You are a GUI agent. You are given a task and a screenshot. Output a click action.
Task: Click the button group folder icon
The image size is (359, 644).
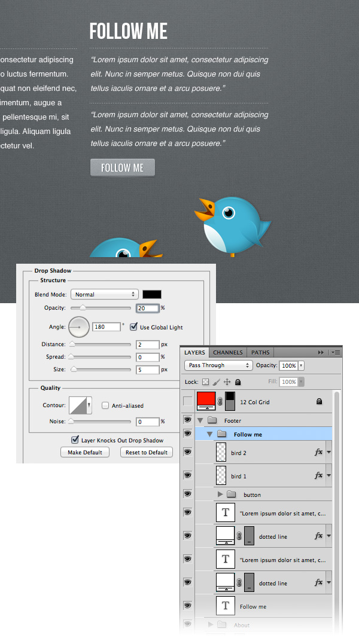pos(231,495)
